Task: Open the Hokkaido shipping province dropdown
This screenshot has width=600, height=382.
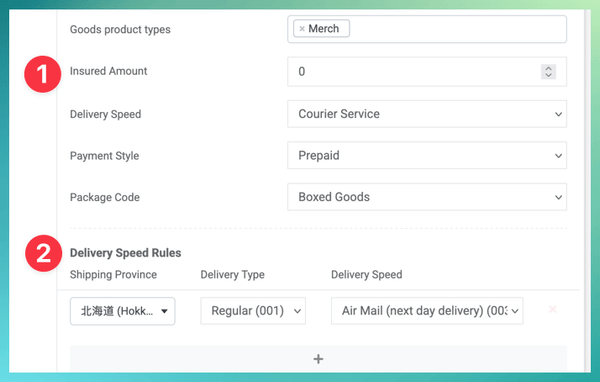Action: (x=122, y=311)
